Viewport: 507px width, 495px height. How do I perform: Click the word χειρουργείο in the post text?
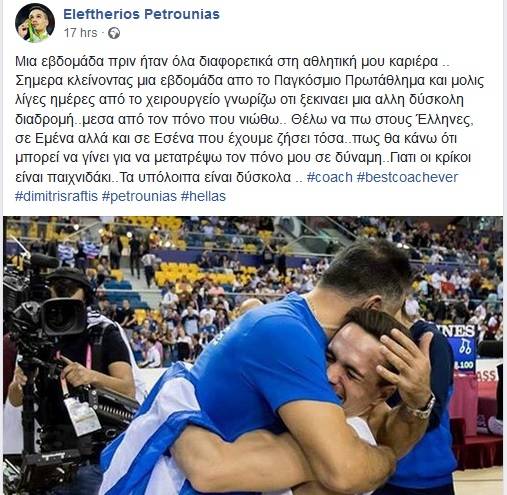pos(178,100)
